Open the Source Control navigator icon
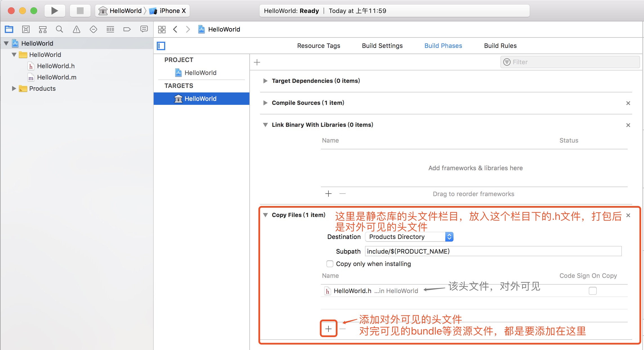Viewport: 644px width, 350px height. click(x=26, y=29)
